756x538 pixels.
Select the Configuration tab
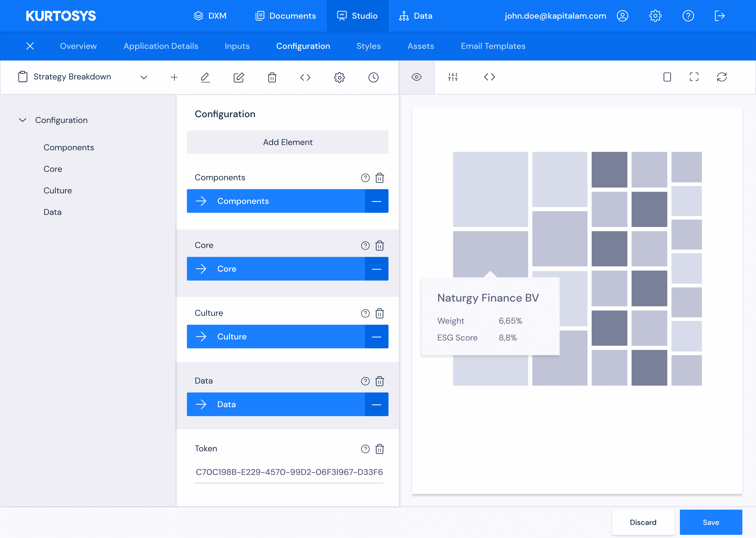[303, 46]
